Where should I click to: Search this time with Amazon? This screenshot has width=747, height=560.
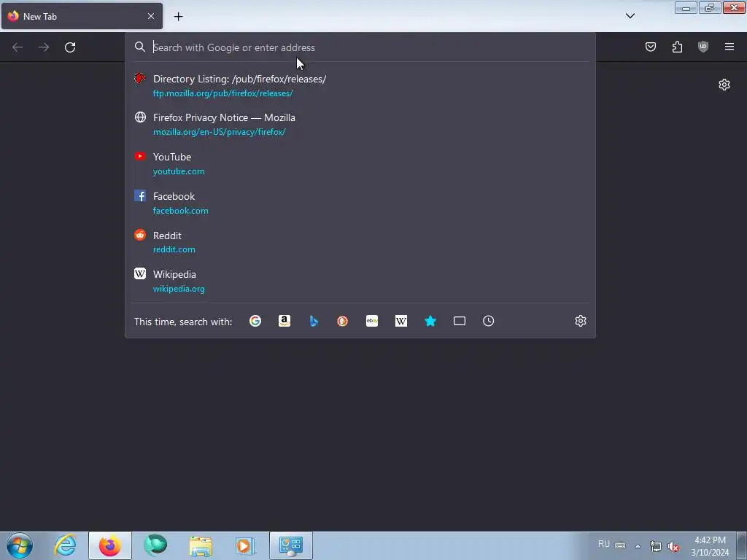(x=285, y=321)
